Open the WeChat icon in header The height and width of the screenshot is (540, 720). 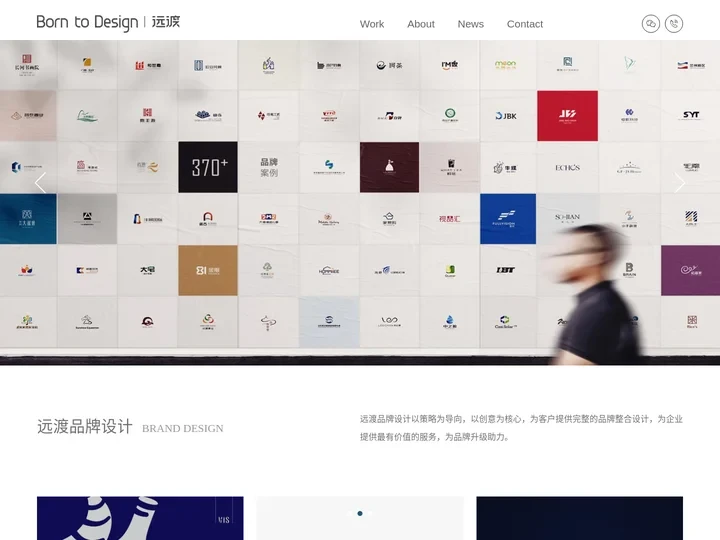click(x=651, y=23)
